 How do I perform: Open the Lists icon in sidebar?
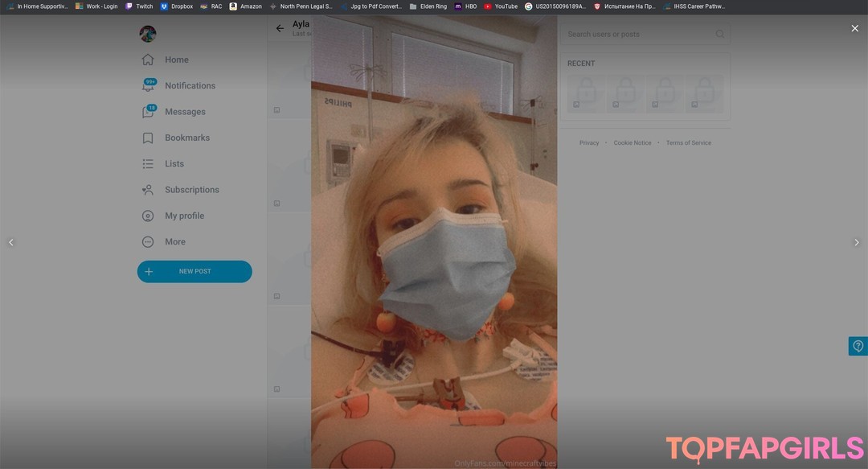point(148,163)
